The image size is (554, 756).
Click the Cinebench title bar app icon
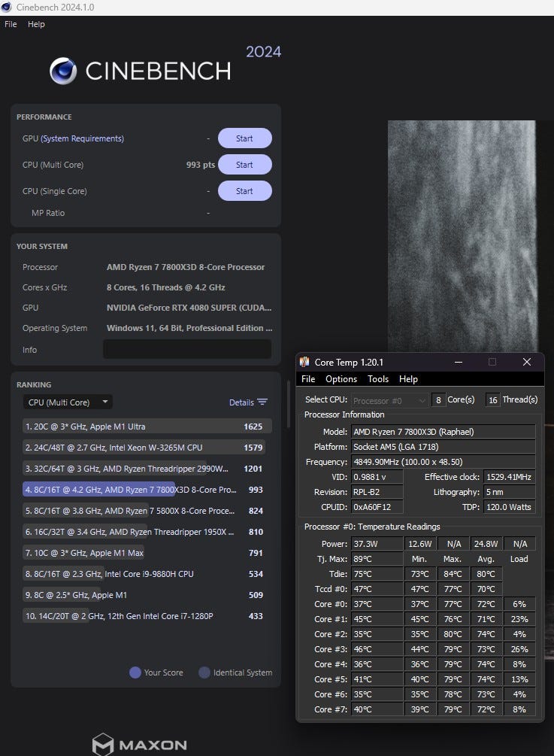pos(6,8)
